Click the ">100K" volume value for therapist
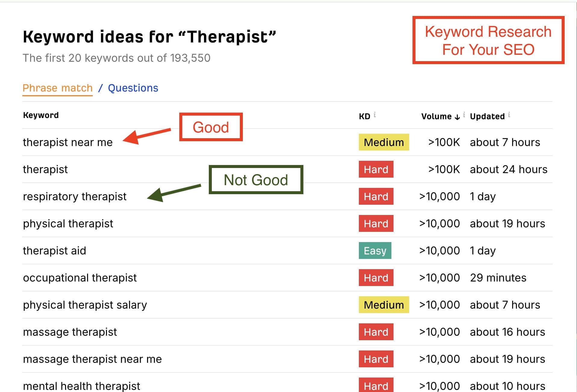This screenshot has width=577, height=392. pos(444,169)
